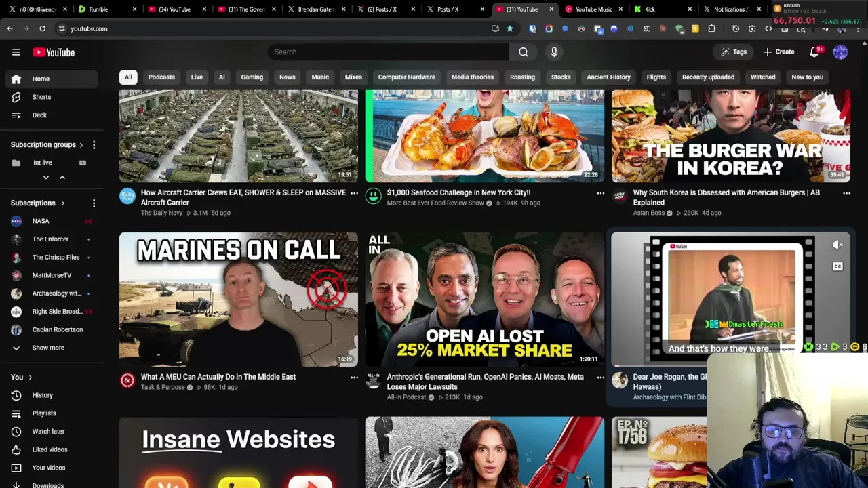Bookmark this page with the star
The height and width of the screenshot is (488, 868).
pos(510,28)
